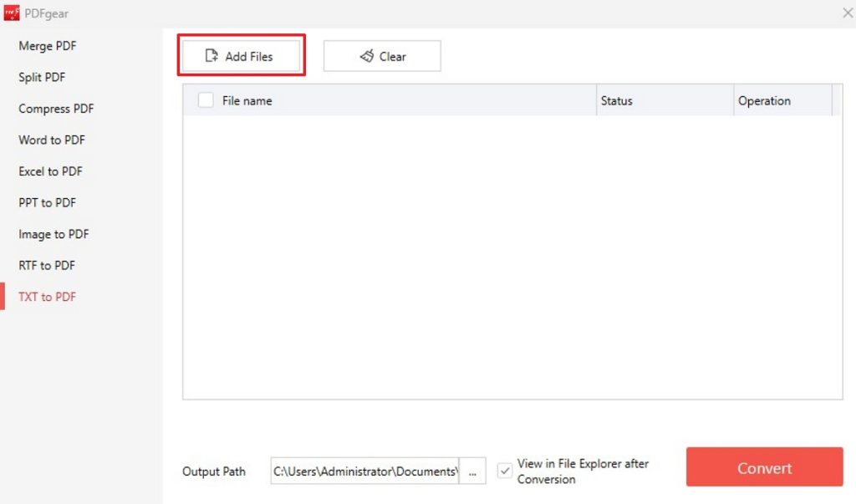Select Word to PDF conversion
856x504 pixels.
pyautogui.click(x=50, y=140)
